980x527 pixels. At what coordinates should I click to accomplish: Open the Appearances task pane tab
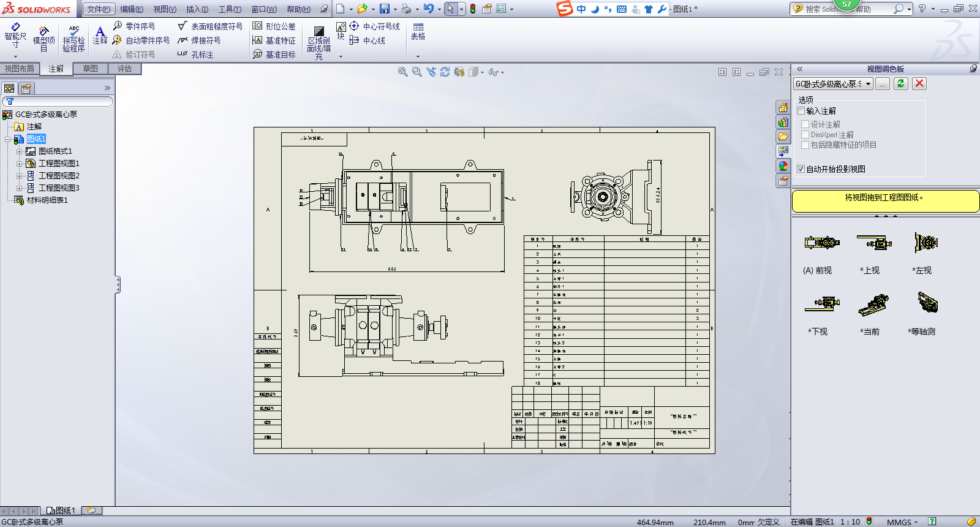click(783, 166)
